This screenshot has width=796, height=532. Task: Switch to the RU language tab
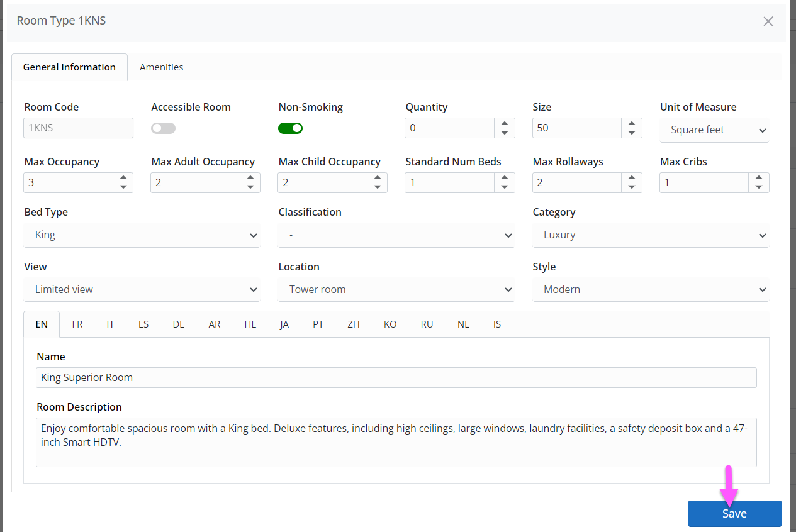point(427,324)
